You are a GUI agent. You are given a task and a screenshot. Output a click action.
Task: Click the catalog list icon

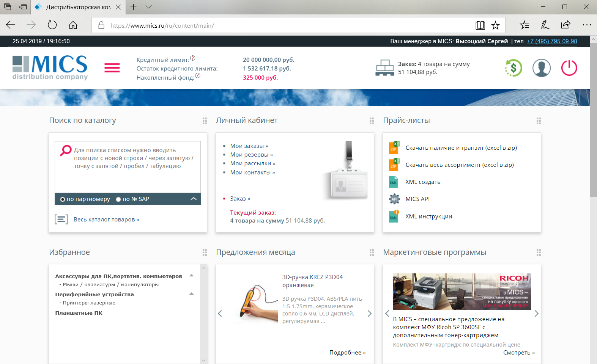[61, 220]
